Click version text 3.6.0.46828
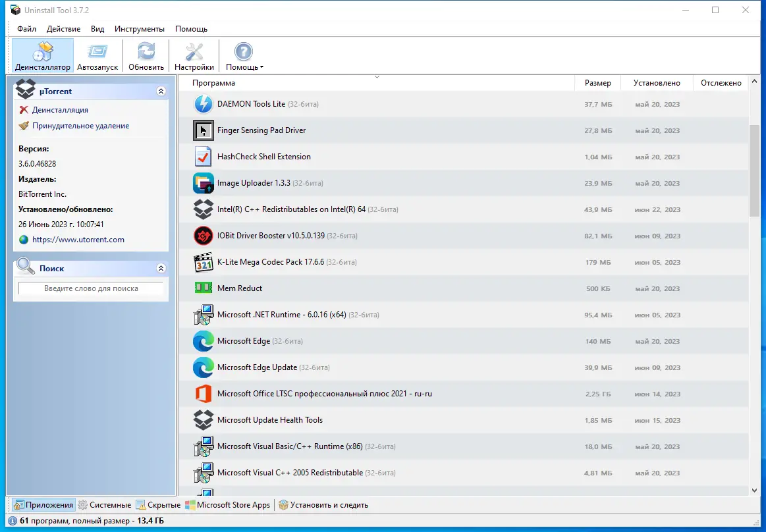 tap(37, 164)
